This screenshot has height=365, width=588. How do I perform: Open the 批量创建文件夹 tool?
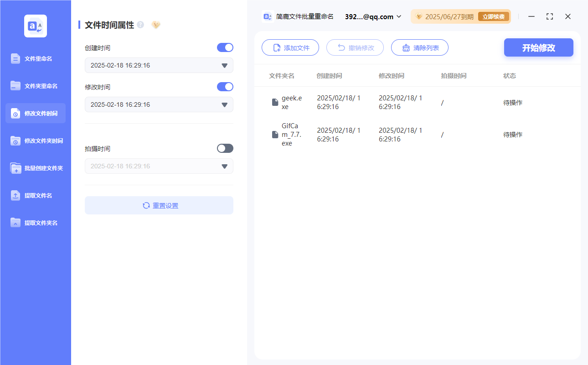(x=36, y=168)
